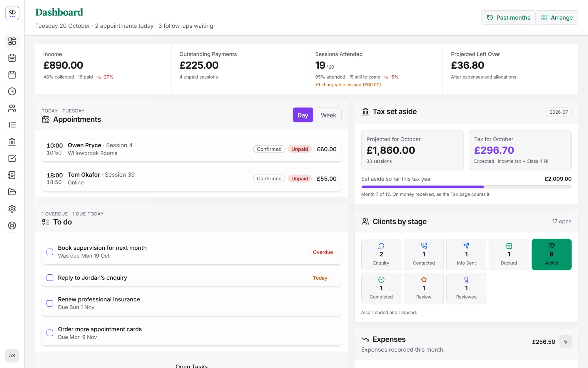The width and height of the screenshot is (588, 368).
Task: Open the Projected Left Over card
Action: point(510,69)
